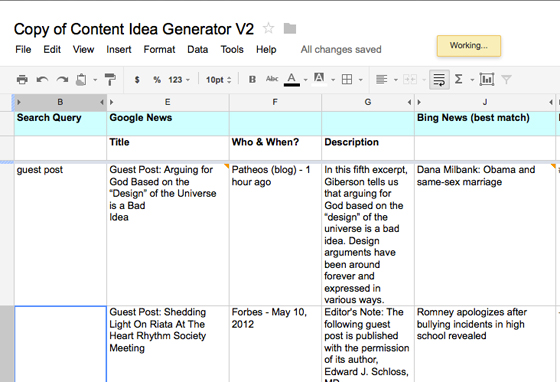Screen dimensions: 560x382
Task: Click the Sigma functions icon
Action: tap(459, 79)
